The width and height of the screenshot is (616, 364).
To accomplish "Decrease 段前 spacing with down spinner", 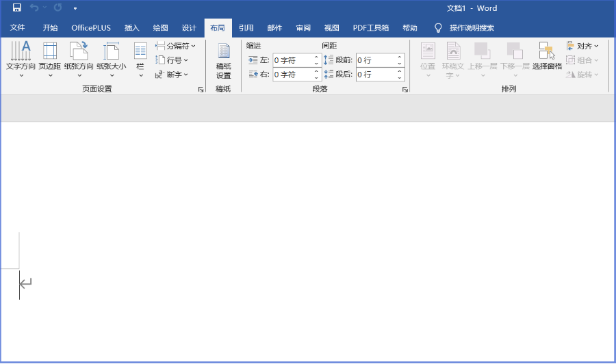I will pos(400,63).
